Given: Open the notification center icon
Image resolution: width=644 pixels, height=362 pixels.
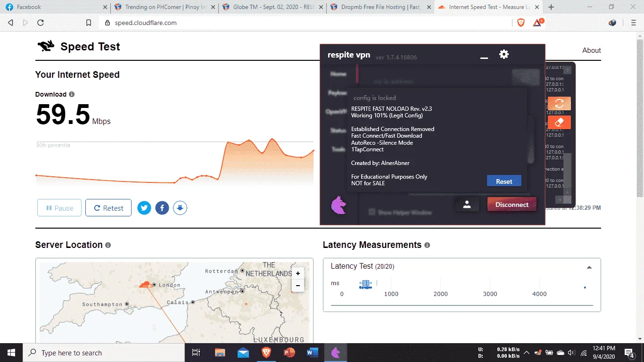Looking at the screenshot, I should point(629,353).
